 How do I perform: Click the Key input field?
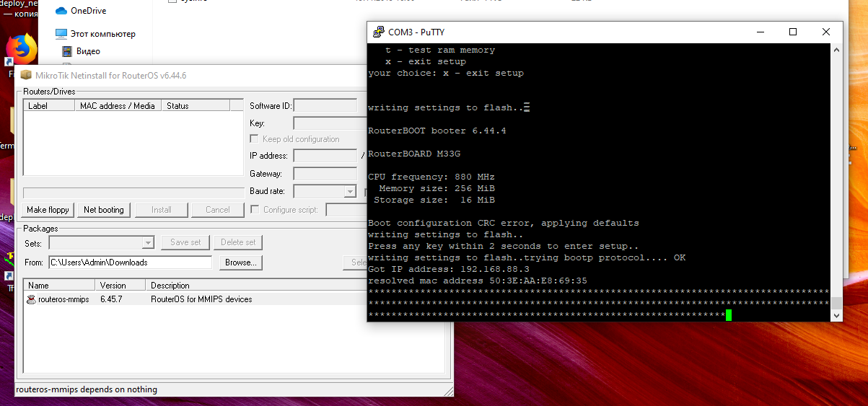[330, 123]
